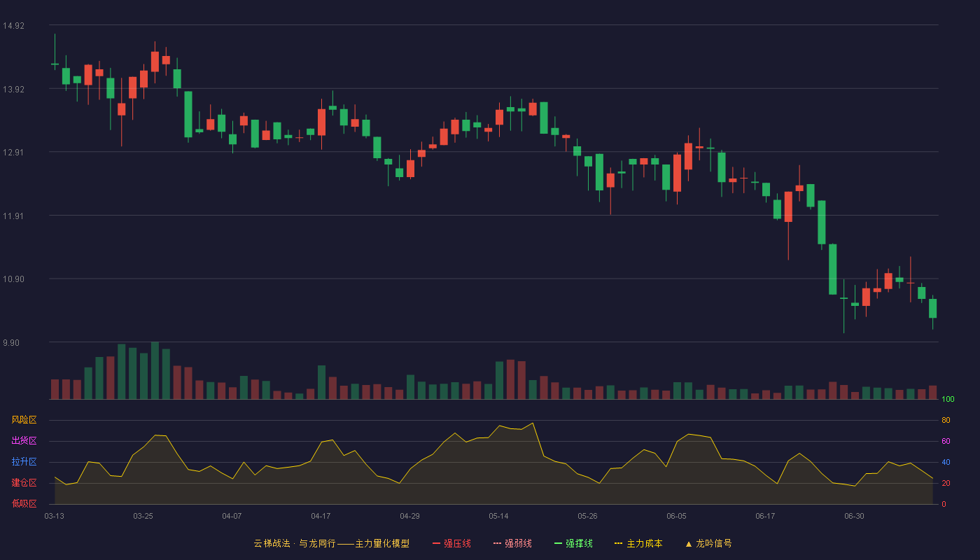Viewport: 980px width, 560px height.
Task: Select the 低吸区 zone label
Action: 24,503
